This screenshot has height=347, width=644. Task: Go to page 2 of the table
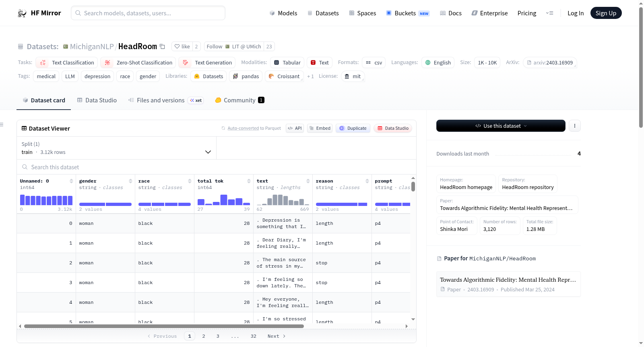pos(204,336)
